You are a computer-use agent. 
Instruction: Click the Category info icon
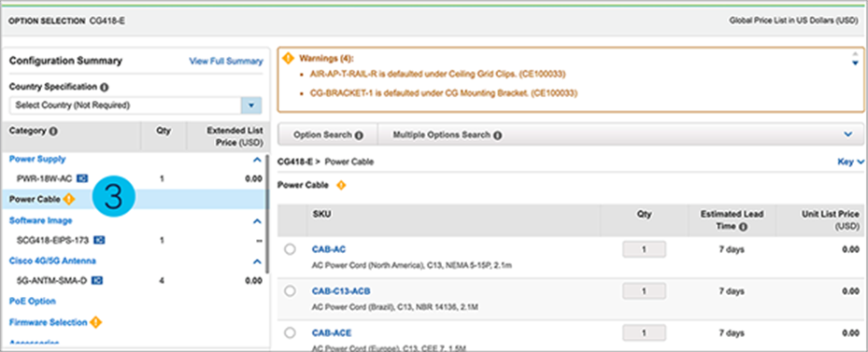pyautogui.click(x=53, y=131)
